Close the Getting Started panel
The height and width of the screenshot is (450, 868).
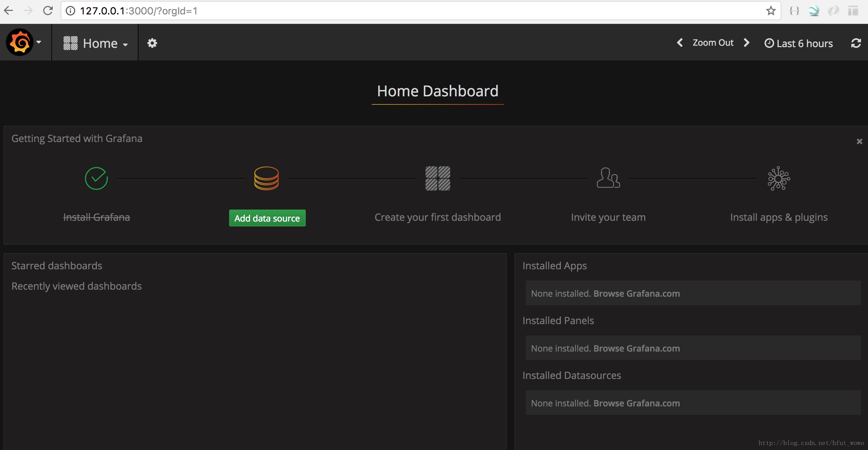tap(860, 141)
